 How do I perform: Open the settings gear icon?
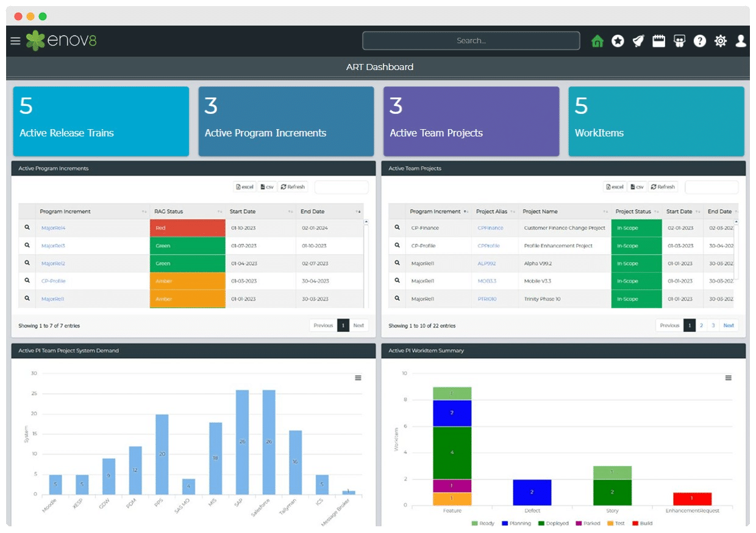pyautogui.click(x=721, y=41)
